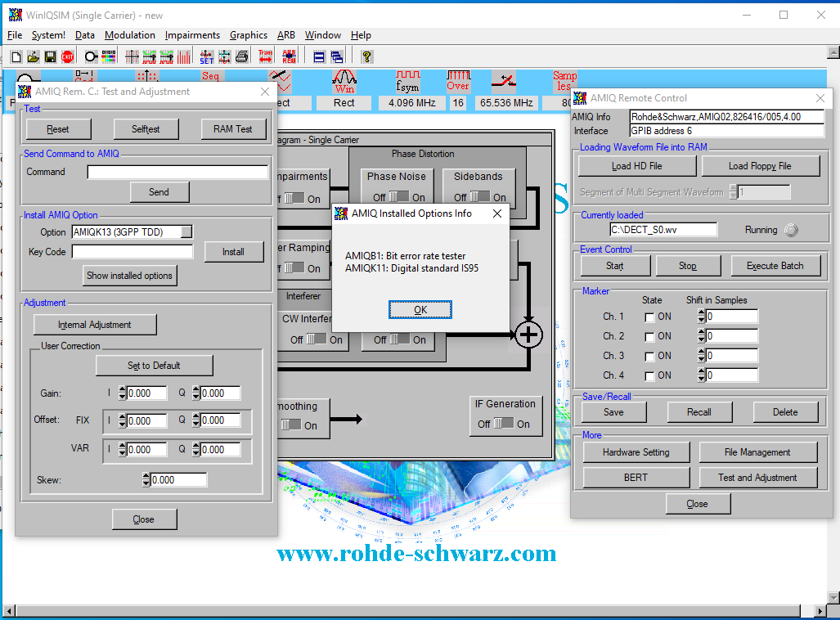Click the Gain I value stepper arrows
This screenshot has width=840, height=620.
point(123,393)
